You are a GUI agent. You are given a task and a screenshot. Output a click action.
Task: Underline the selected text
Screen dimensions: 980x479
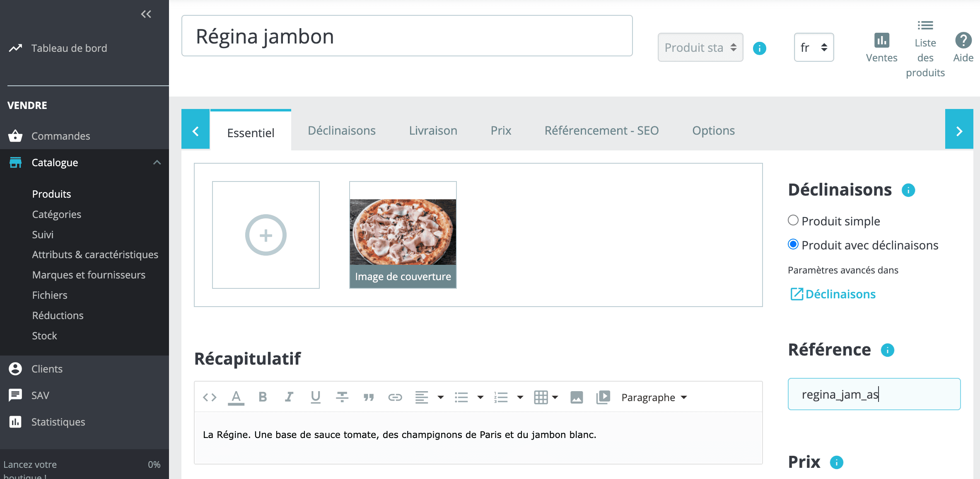(315, 397)
